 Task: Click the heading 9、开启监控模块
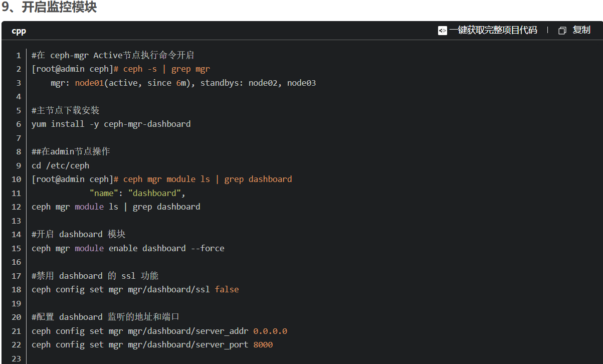pyautogui.click(x=49, y=8)
